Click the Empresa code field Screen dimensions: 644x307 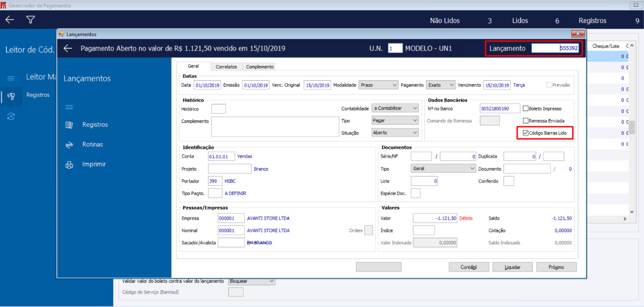click(x=231, y=218)
